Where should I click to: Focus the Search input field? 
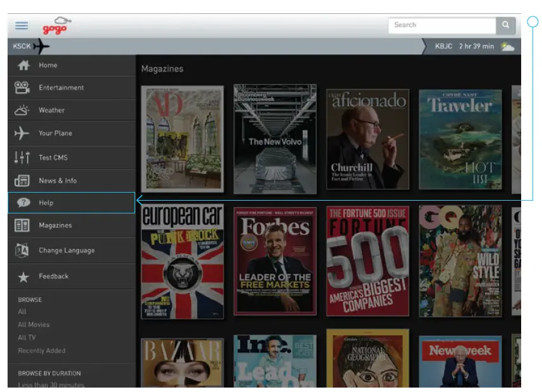(x=442, y=25)
